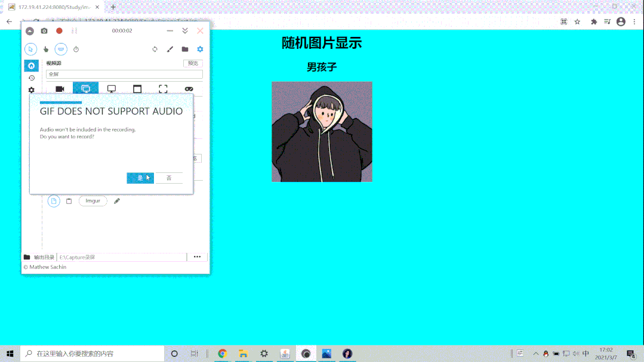Open Settings gear on taskbar

(264, 354)
